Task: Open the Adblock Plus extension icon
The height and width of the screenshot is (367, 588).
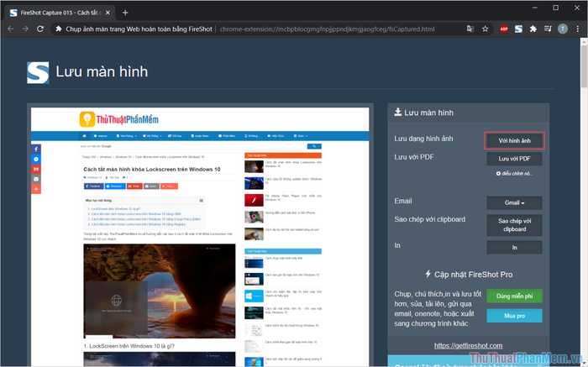Action: click(x=504, y=29)
